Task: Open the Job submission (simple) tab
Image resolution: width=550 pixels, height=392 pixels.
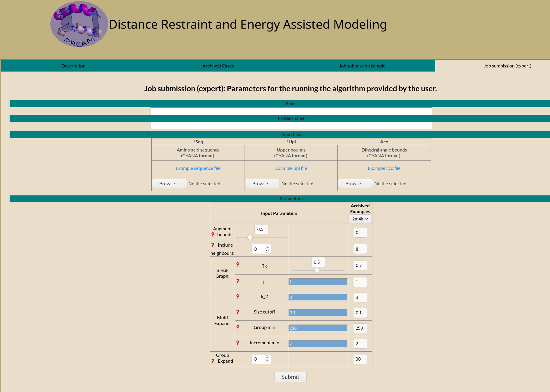Action: 363,66
